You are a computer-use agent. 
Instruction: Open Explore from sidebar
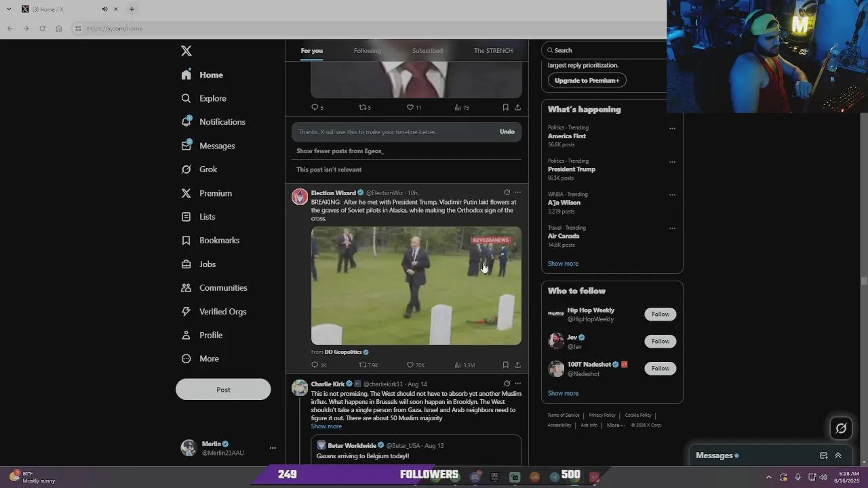203,99
